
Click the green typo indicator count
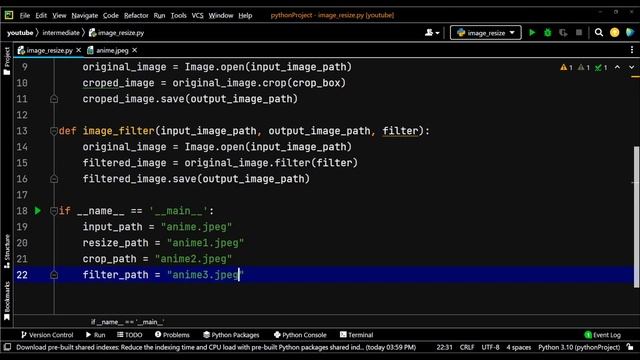pyautogui.click(x=601, y=67)
